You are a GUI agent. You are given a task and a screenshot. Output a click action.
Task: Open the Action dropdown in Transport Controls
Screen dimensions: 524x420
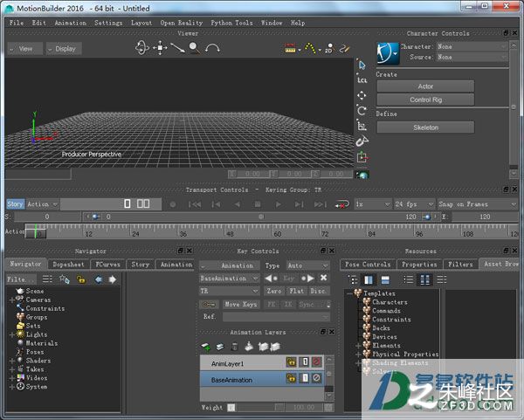click(43, 204)
